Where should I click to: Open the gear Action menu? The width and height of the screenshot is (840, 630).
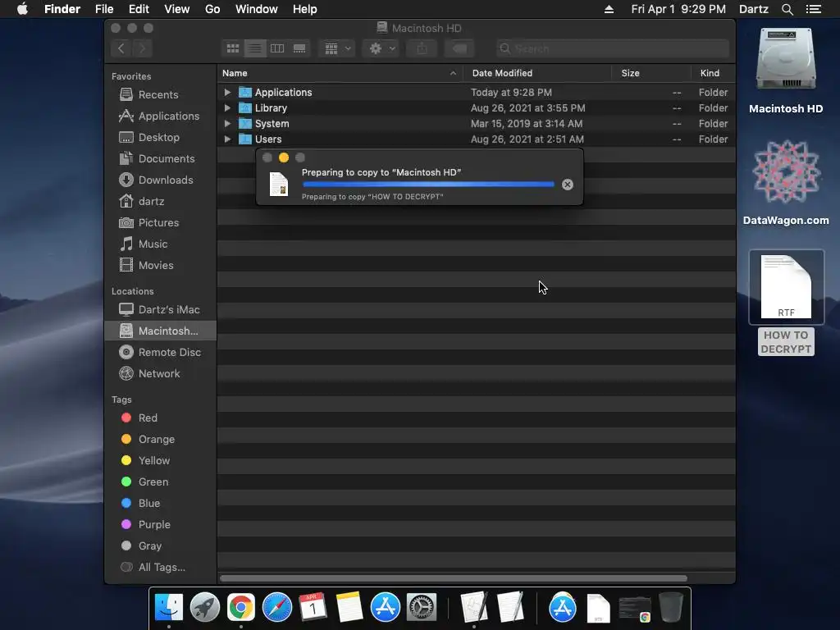[381, 48]
